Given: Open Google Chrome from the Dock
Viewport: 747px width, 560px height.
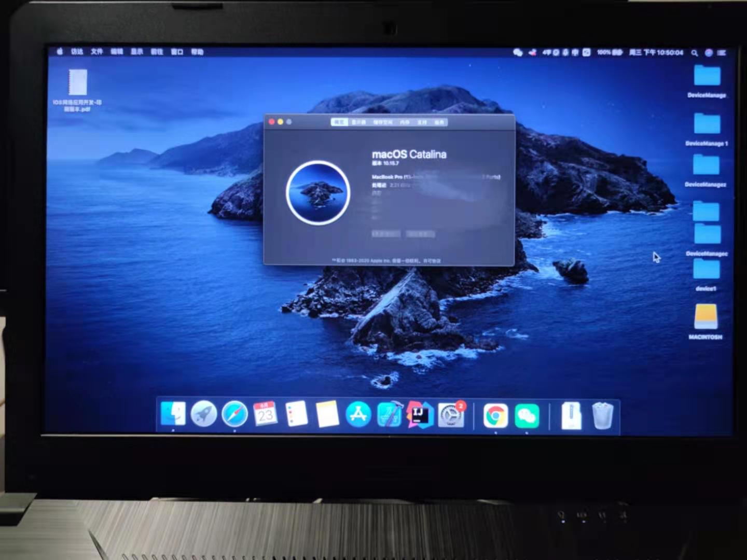Looking at the screenshot, I should 495,416.
